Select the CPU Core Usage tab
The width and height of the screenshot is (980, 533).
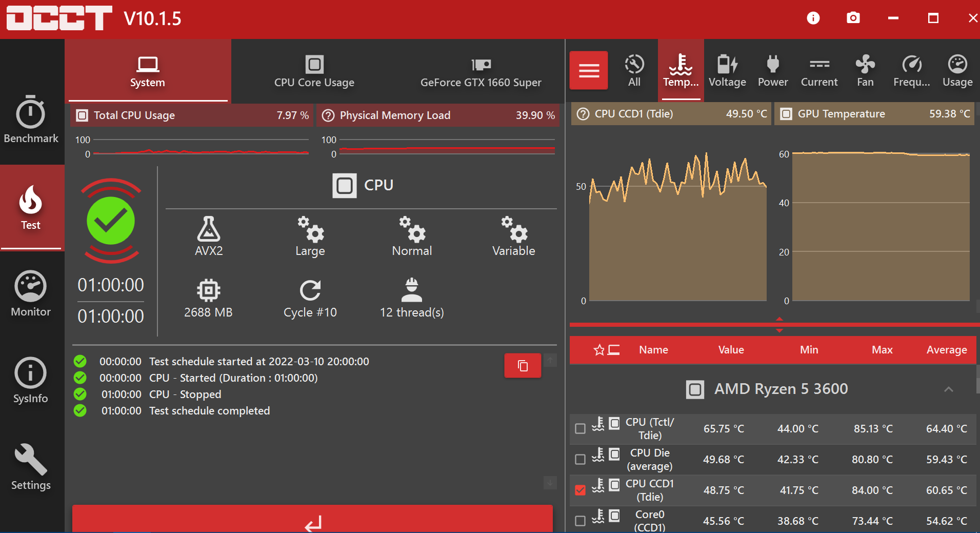[314, 71]
